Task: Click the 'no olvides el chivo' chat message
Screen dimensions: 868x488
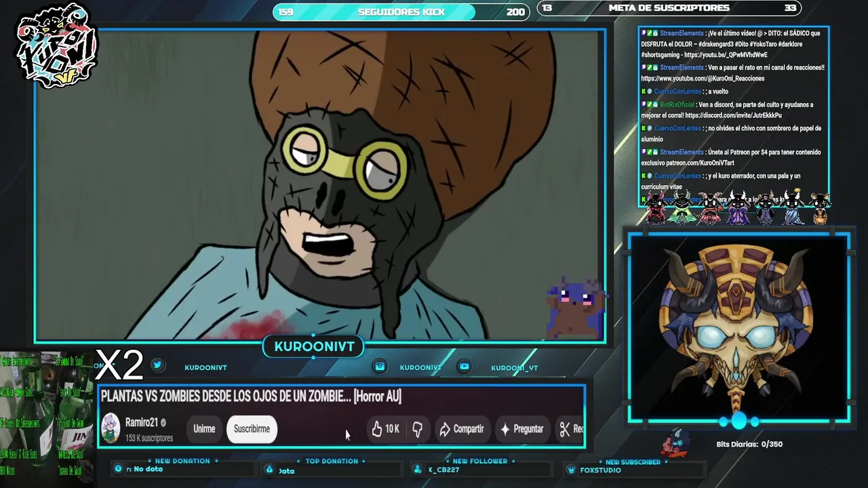Action: point(732,134)
